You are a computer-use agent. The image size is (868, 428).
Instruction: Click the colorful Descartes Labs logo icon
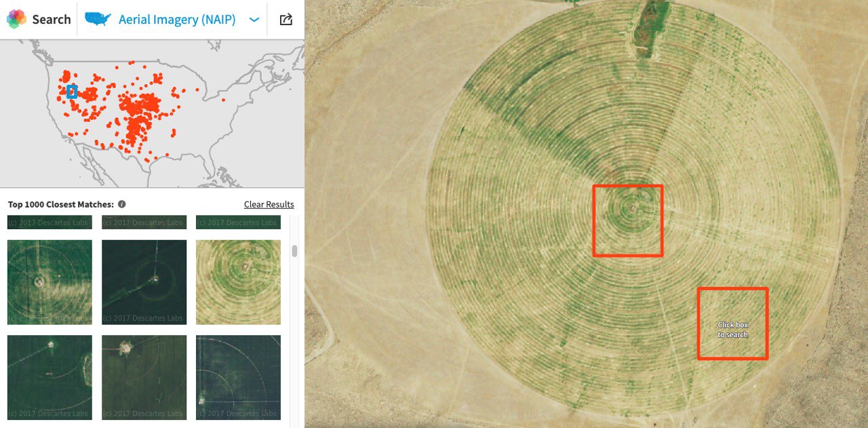(16, 19)
